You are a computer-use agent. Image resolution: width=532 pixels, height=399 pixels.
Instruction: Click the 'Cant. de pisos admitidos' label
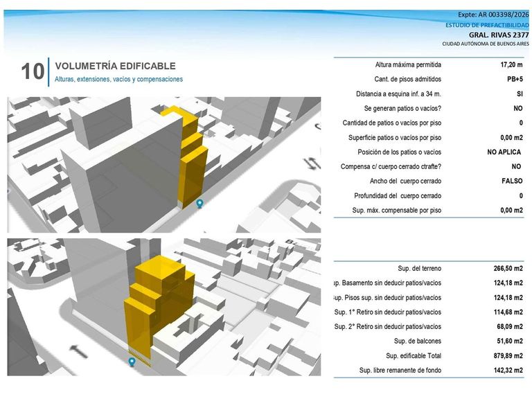pos(408,80)
